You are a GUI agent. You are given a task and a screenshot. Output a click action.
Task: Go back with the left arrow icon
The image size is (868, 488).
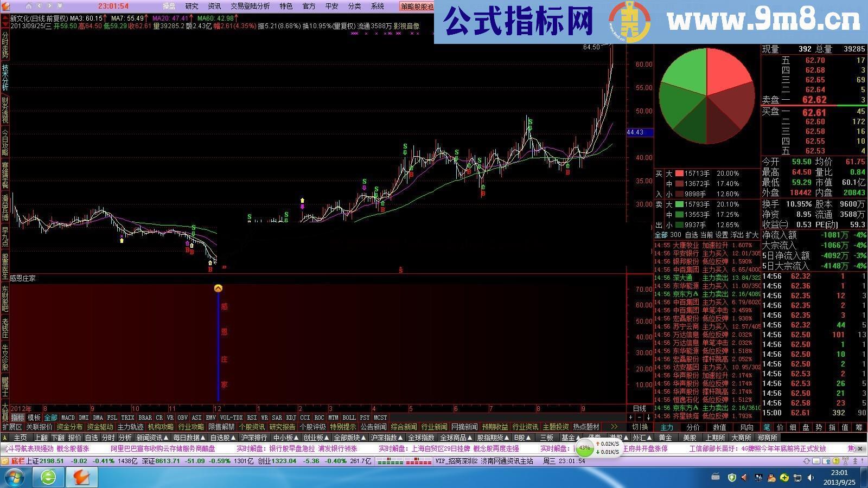click(x=40, y=6)
